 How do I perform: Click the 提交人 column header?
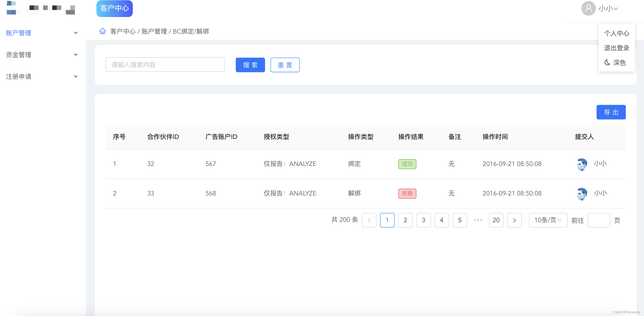[x=584, y=137]
